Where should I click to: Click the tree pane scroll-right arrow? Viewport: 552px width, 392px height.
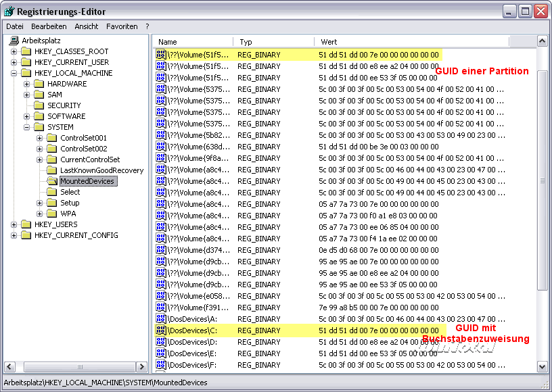[x=141, y=367]
